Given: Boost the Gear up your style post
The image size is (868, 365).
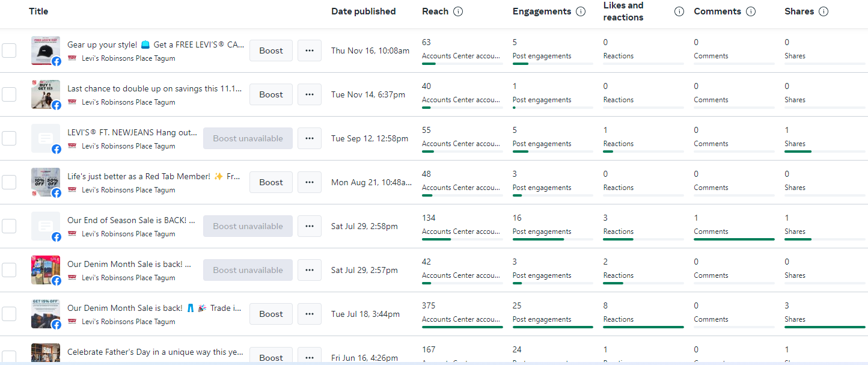Looking at the screenshot, I should point(271,51).
